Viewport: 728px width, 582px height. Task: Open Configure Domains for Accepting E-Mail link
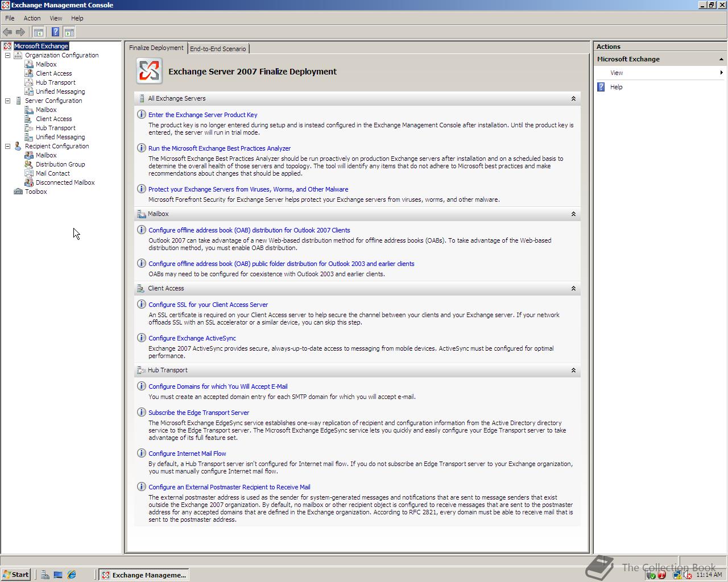click(x=218, y=386)
